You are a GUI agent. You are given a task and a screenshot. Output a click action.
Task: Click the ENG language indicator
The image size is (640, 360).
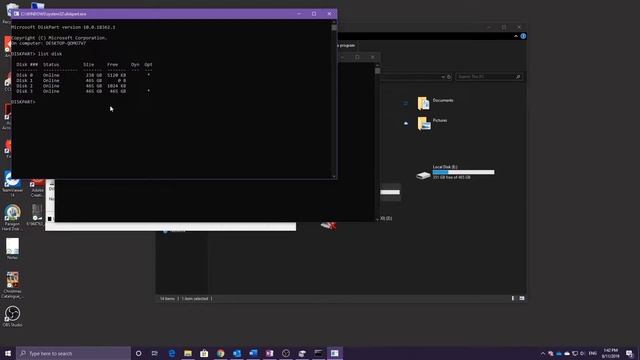coord(593,353)
